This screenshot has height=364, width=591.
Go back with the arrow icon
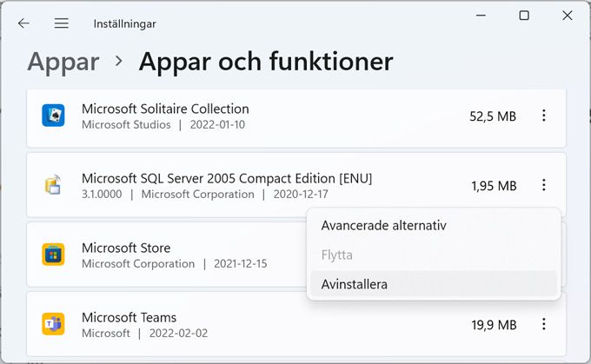point(23,23)
